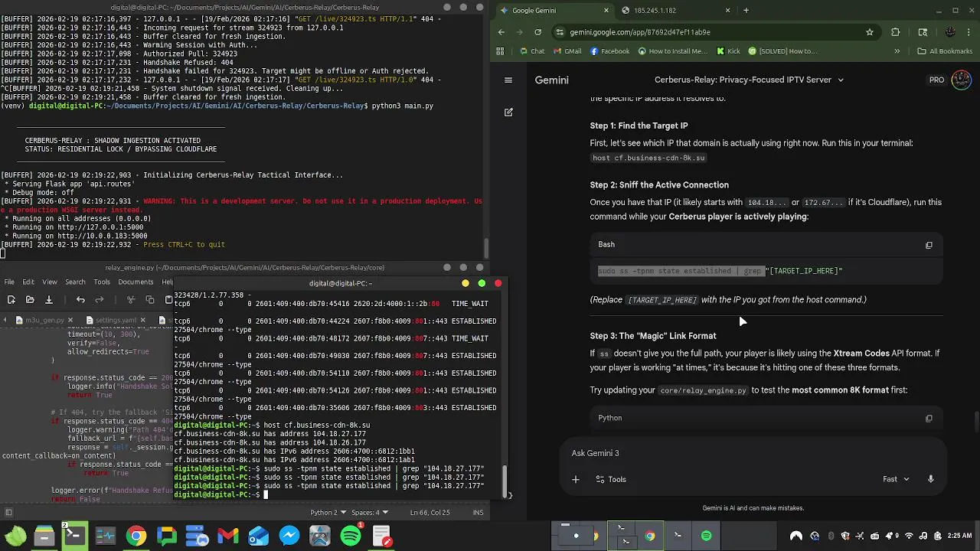The image size is (980, 551).
Task: Toggle the side panel icon in editor status bar
Action: pyautogui.click(x=8, y=512)
